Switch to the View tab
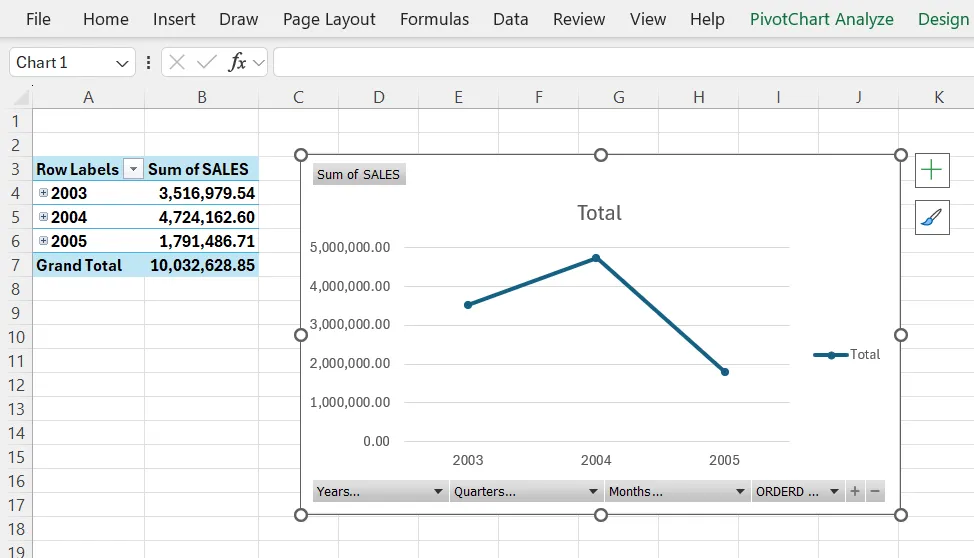The width and height of the screenshot is (974, 558). tap(648, 19)
